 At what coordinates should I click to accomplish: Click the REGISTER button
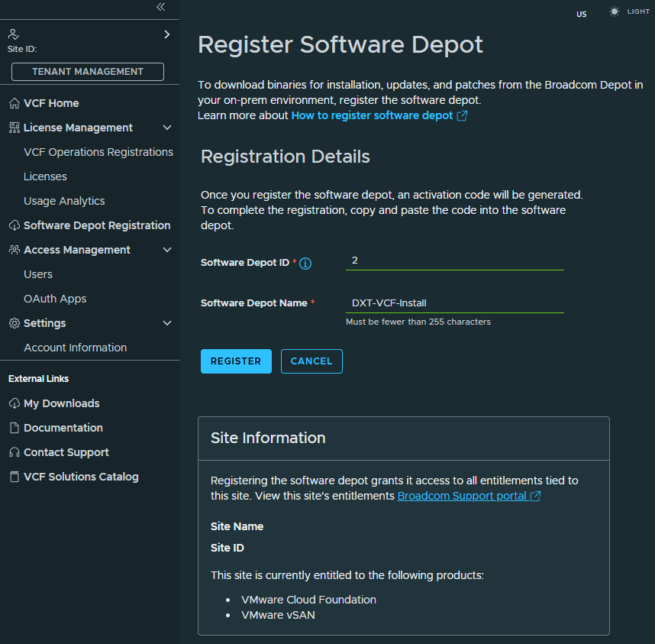coord(236,361)
